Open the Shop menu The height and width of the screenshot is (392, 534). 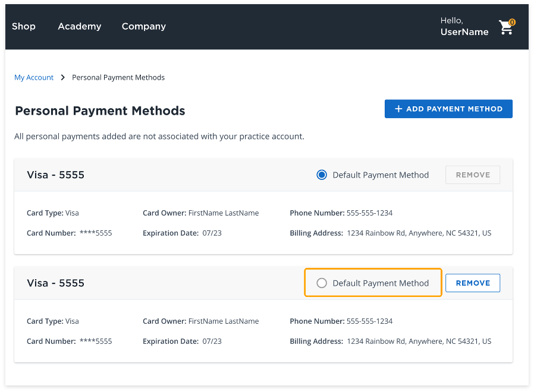pos(24,26)
